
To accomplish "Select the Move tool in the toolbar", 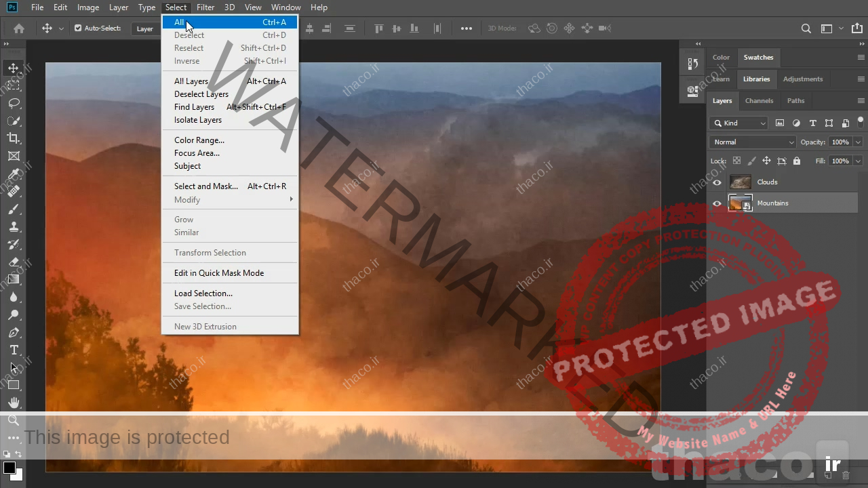I will coord(14,68).
